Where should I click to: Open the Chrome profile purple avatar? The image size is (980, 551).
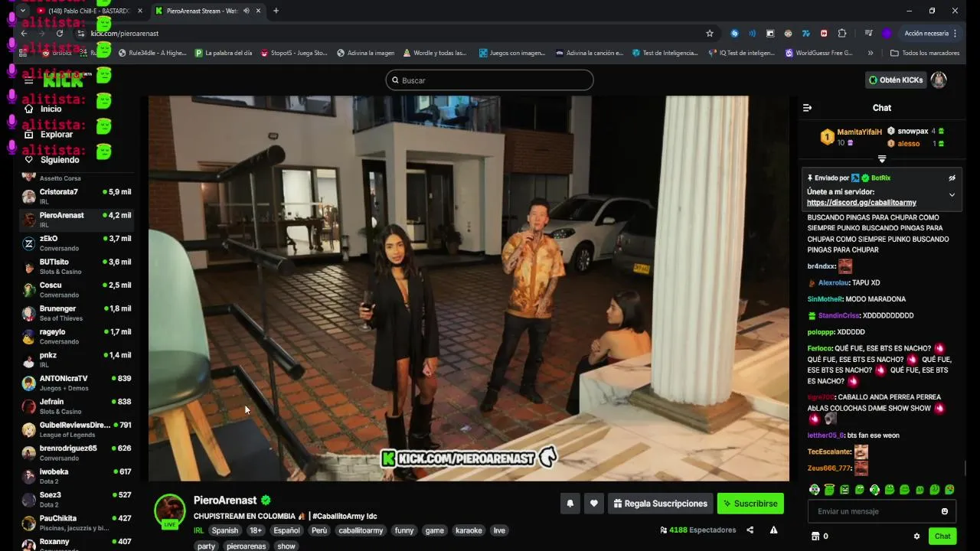click(x=887, y=33)
